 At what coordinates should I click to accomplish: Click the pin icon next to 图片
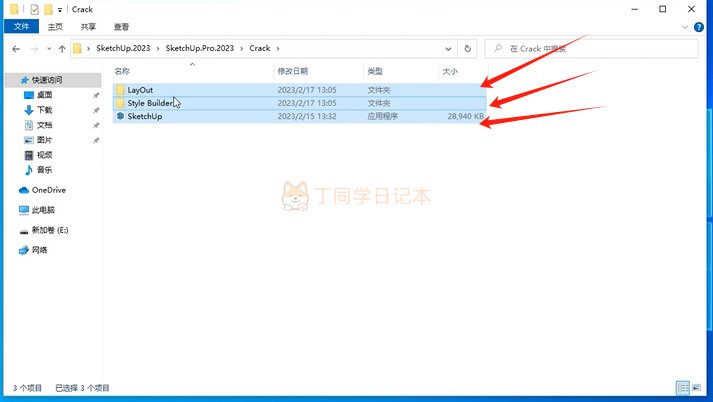96,141
